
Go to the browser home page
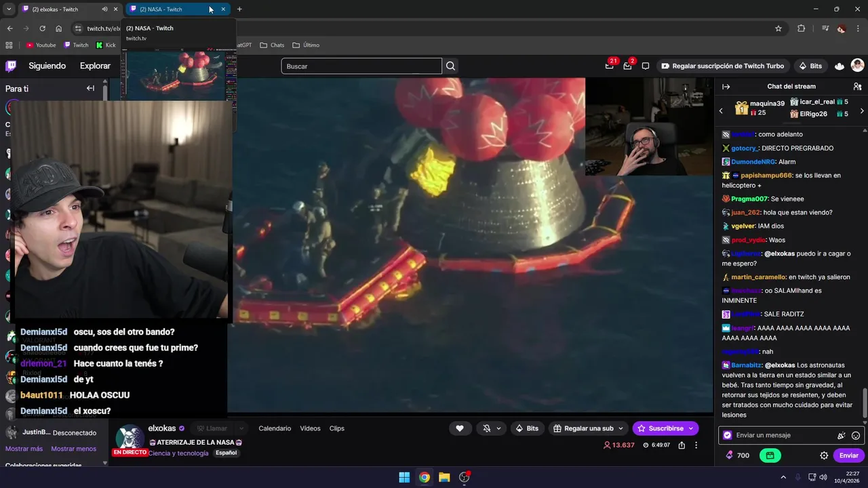coord(59,28)
